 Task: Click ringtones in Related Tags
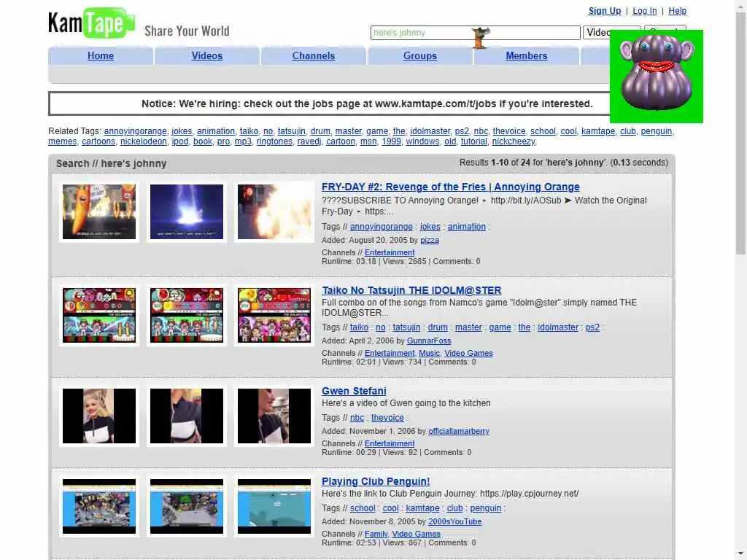coord(274,141)
